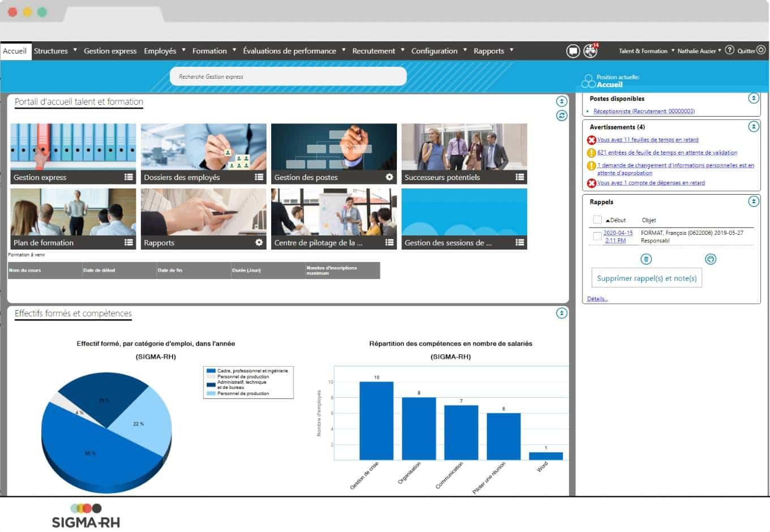Image resolution: width=770 pixels, height=532 pixels.
Task: Click the list icon on Gestion des sessions tile
Action: pos(520,242)
